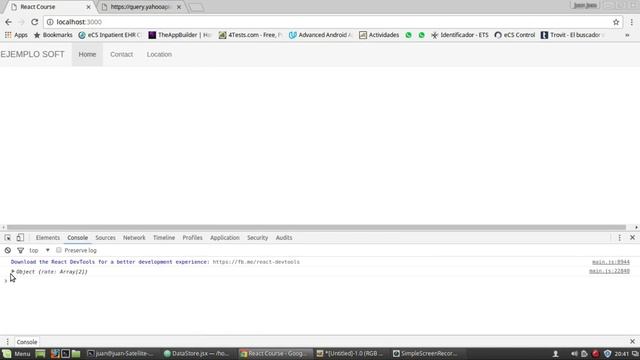Switch to the juan@juan-Satellite terminal window
Viewport: 640px width, 360px height.
coord(120,353)
